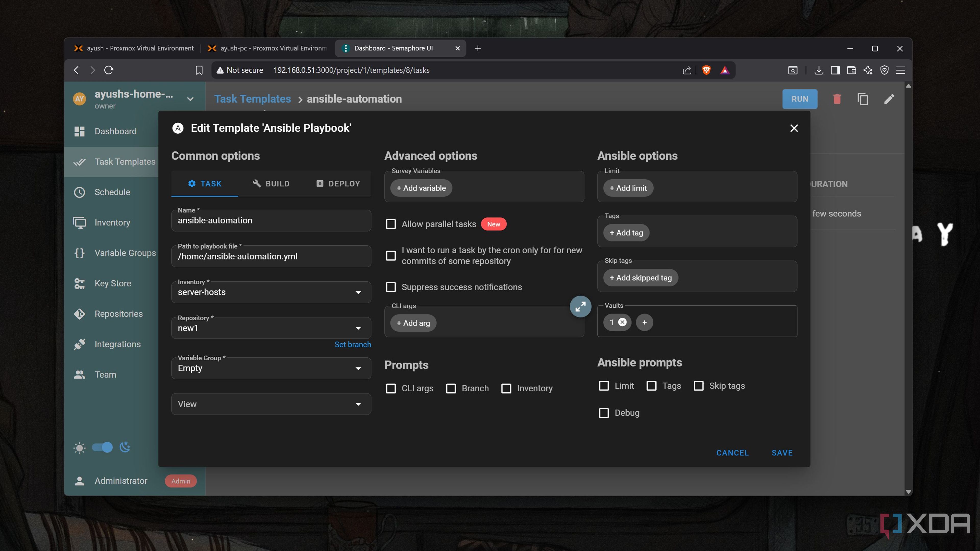Reload the browser page
Screen dimensions: 980x551
tap(109, 70)
